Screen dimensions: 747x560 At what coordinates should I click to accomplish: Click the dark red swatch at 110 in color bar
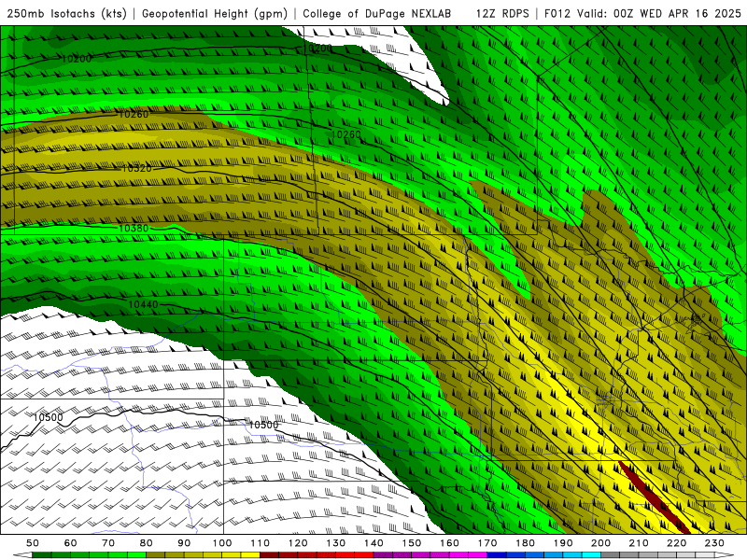269,554
